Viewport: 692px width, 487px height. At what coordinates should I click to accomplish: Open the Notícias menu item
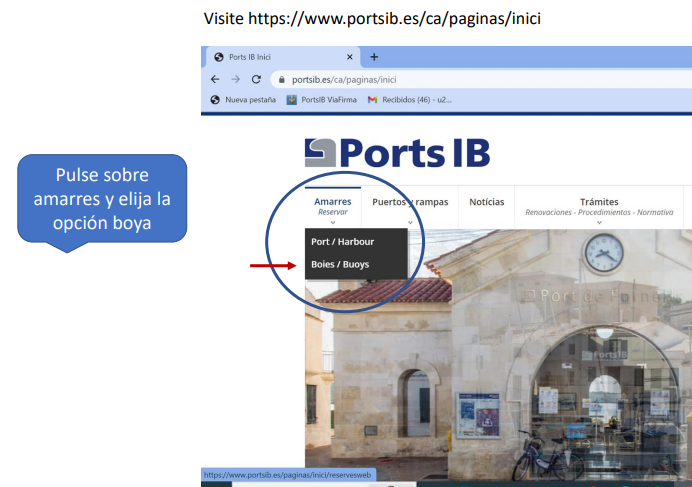[486, 202]
